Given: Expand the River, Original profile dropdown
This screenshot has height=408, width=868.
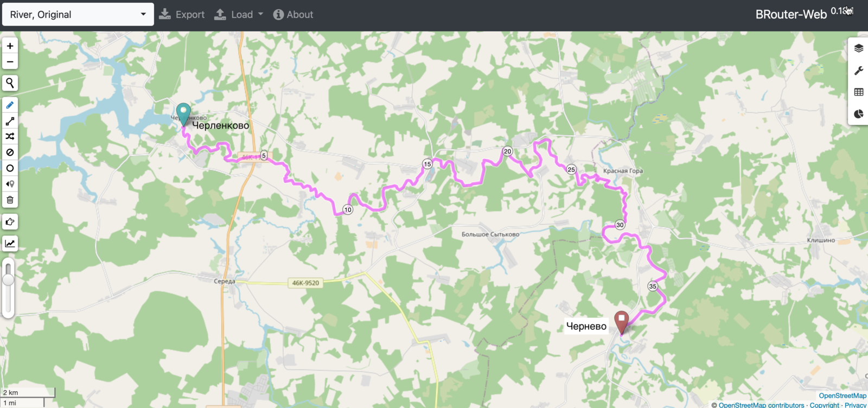Looking at the screenshot, I should click(78, 15).
